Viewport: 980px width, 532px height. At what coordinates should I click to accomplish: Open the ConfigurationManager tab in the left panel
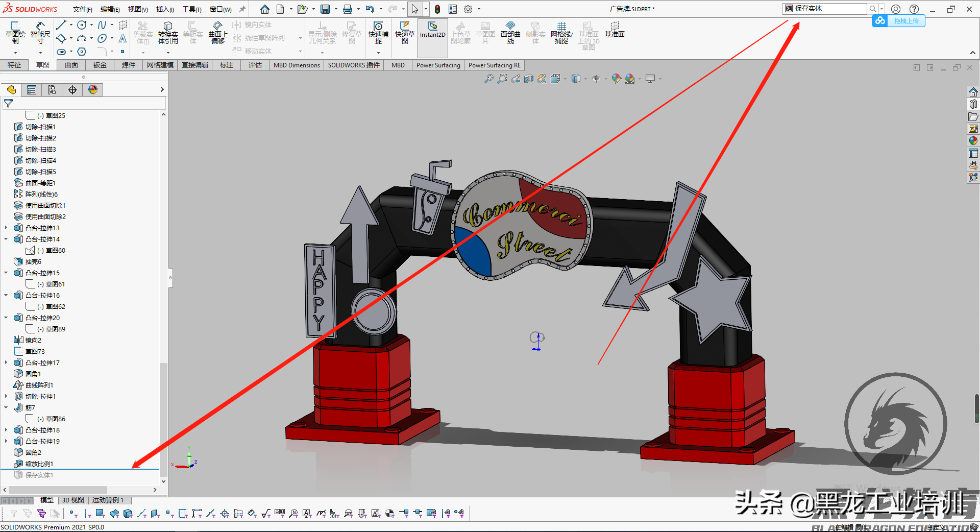(x=52, y=89)
